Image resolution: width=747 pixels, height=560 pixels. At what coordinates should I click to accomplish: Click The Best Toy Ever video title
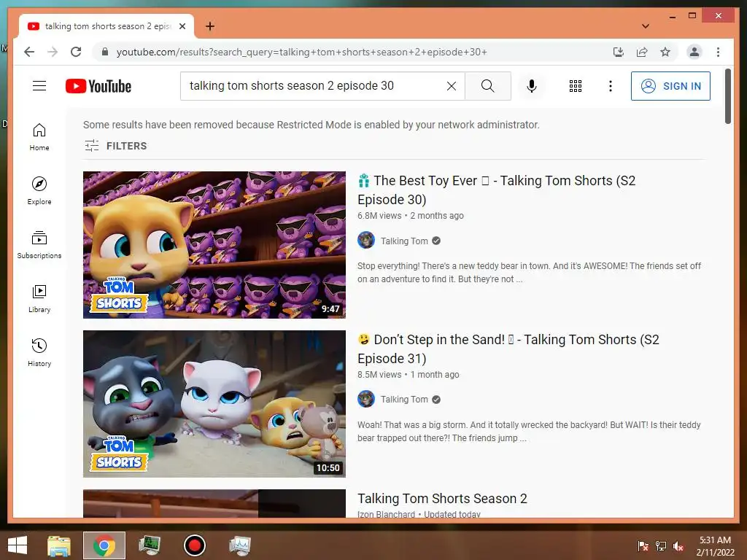click(496, 190)
